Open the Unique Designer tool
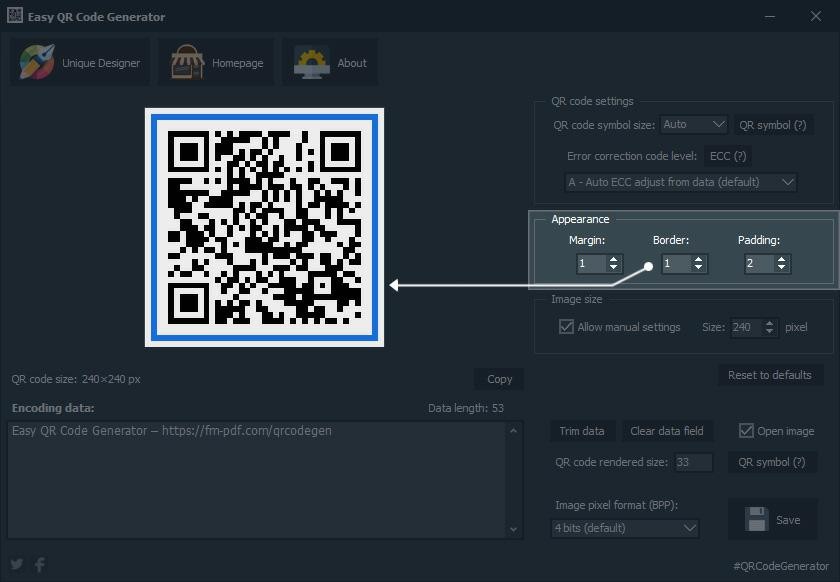Screen dimensions: 840x582 click(80, 63)
